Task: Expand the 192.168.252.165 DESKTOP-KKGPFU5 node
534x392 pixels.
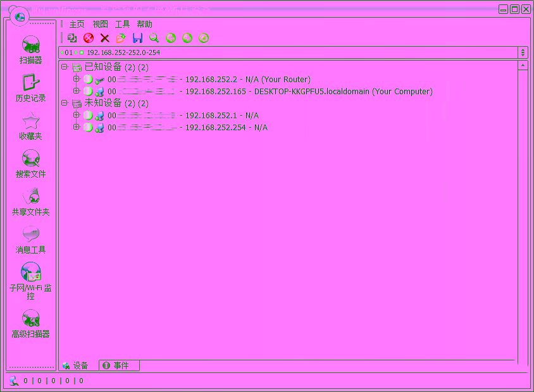Action: 77,91
